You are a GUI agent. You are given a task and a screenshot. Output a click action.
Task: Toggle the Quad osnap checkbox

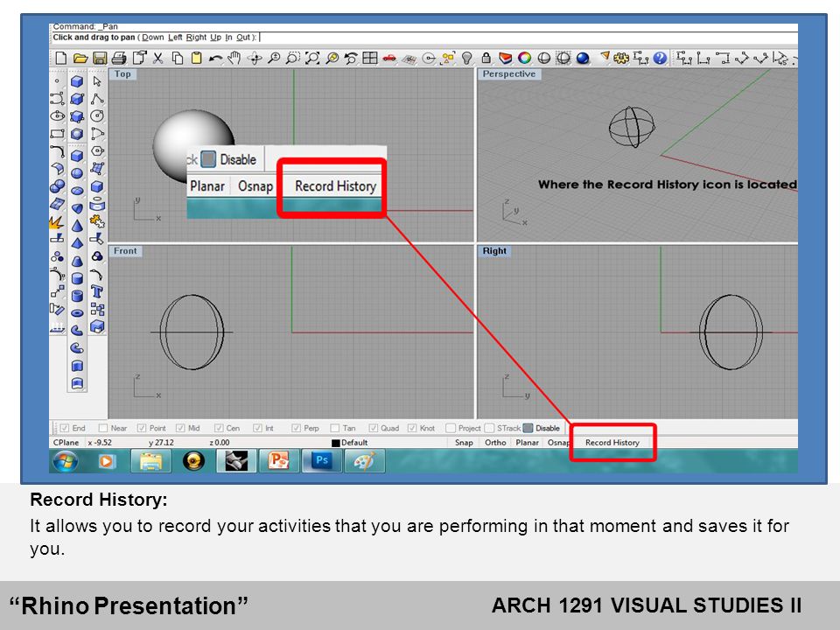(x=374, y=428)
